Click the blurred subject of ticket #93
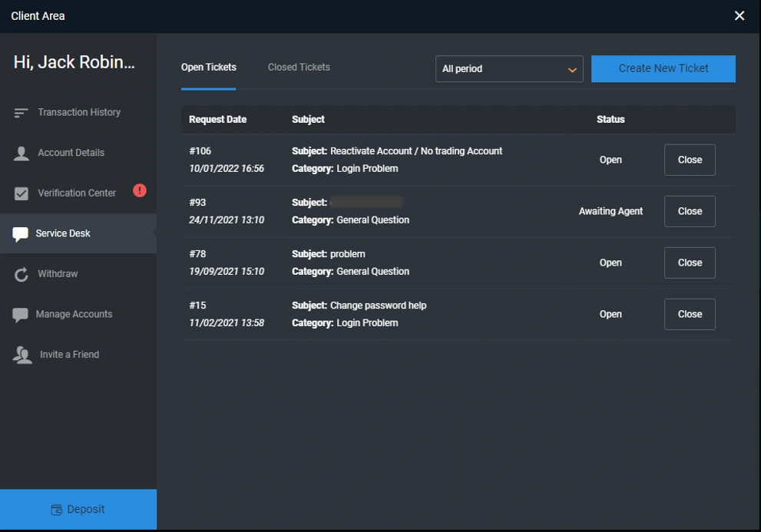This screenshot has height=532, width=761. pos(366,203)
